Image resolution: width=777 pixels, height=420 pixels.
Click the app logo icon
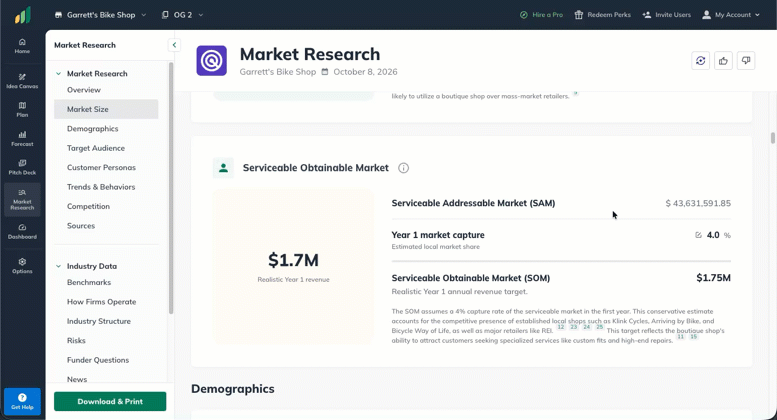point(23,15)
